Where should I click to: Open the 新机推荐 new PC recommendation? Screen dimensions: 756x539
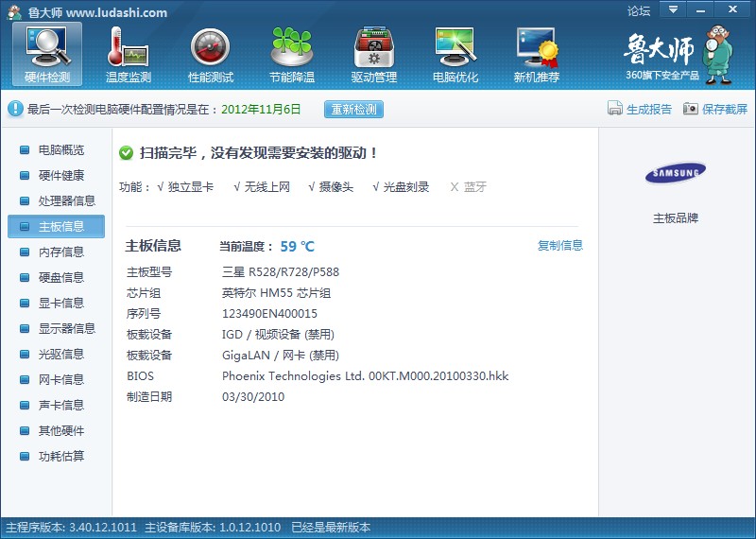[x=537, y=54]
